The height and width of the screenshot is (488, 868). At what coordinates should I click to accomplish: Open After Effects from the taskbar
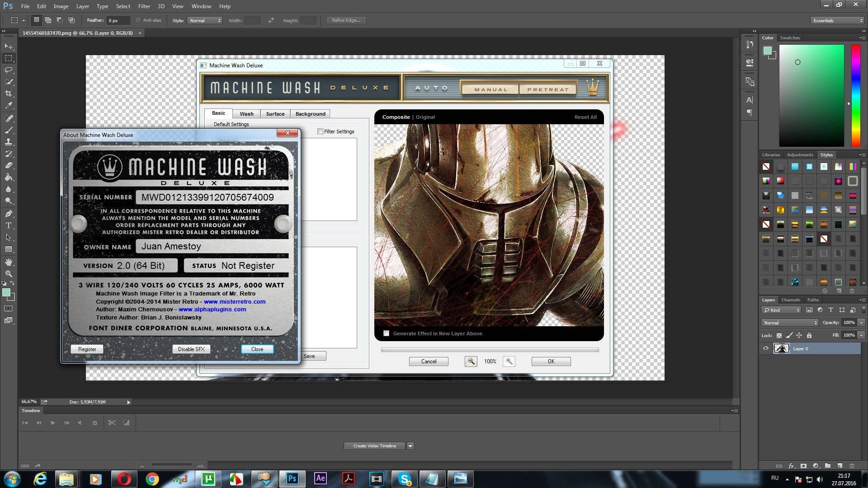pos(321,479)
